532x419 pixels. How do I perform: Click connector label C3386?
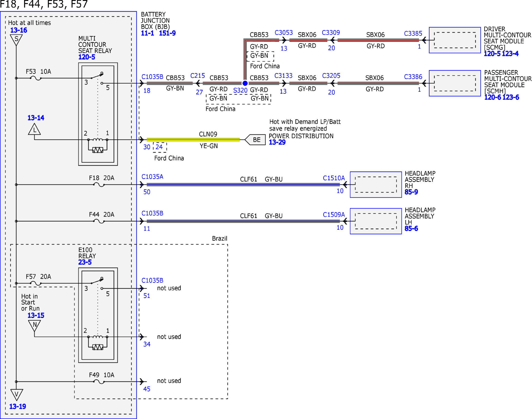click(413, 77)
